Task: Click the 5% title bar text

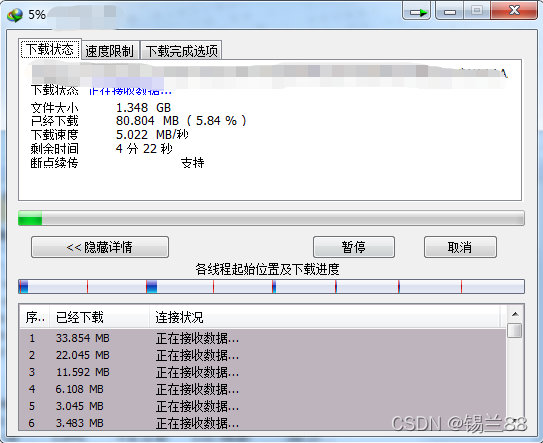Action: pos(37,15)
